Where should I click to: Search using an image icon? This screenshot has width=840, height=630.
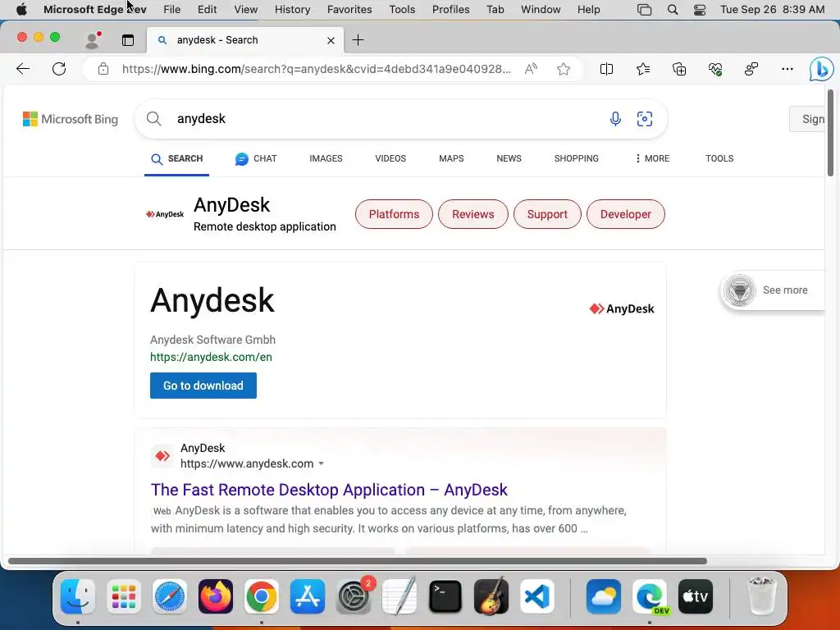pyautogui.click(x=645, y=118)
